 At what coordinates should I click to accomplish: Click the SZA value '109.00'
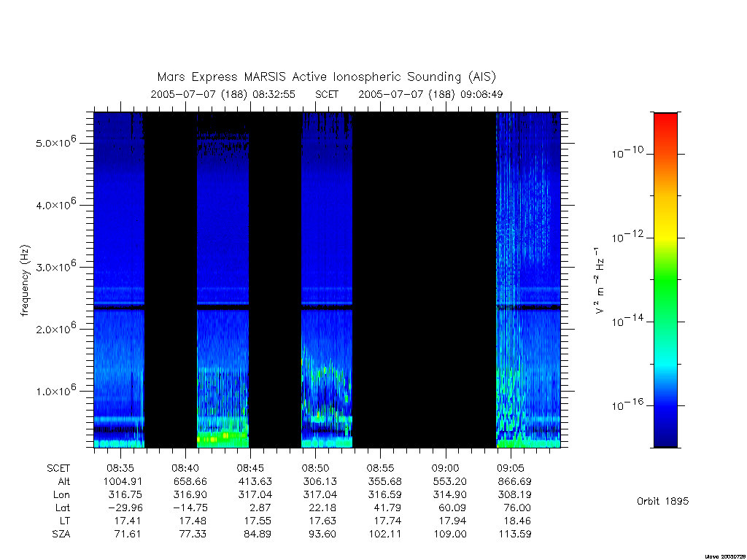449,534
